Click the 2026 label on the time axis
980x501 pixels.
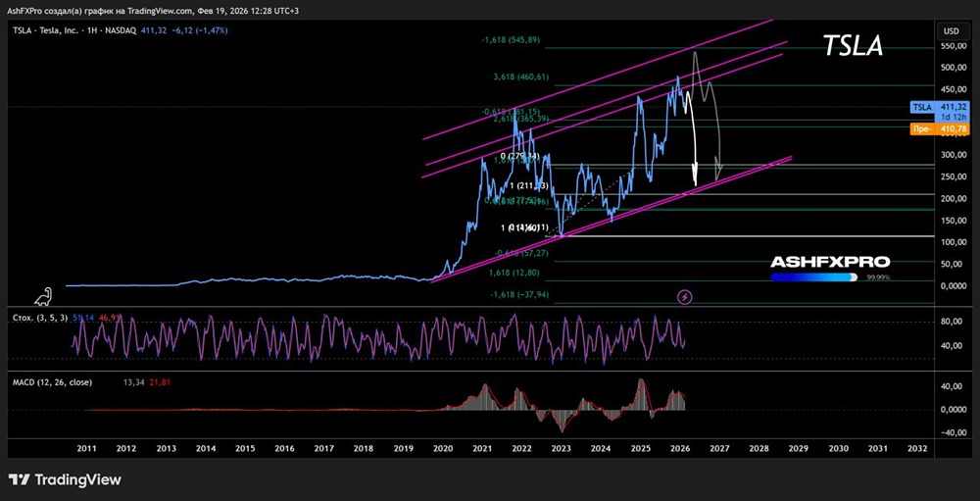(679, 448)
